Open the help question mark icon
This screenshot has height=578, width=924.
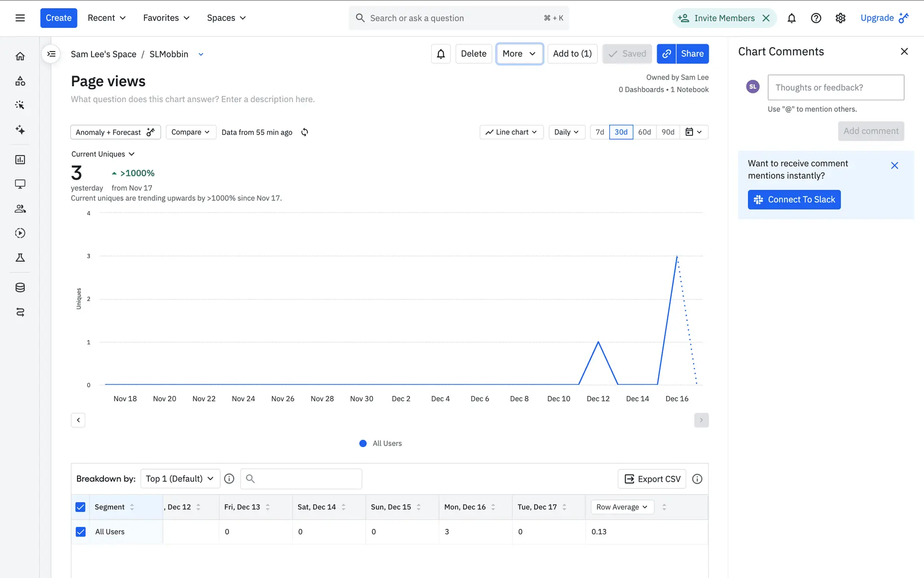(816, 18)
